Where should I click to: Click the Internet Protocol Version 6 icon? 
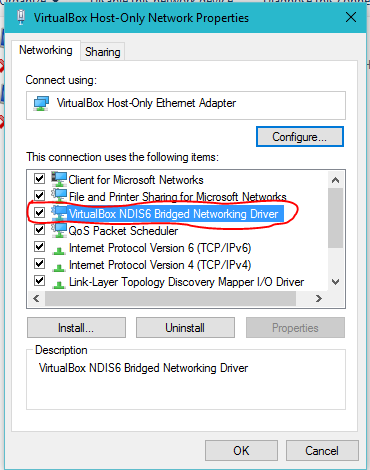click(x=59, y=250)
